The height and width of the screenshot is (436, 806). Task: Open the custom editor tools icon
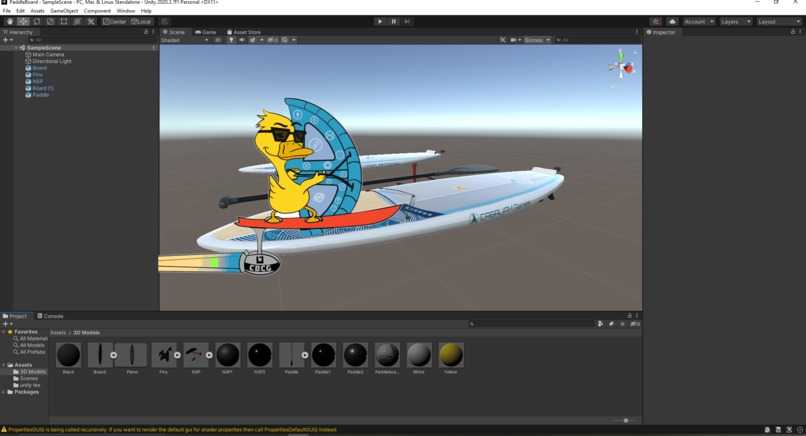[x=91, y=22]
